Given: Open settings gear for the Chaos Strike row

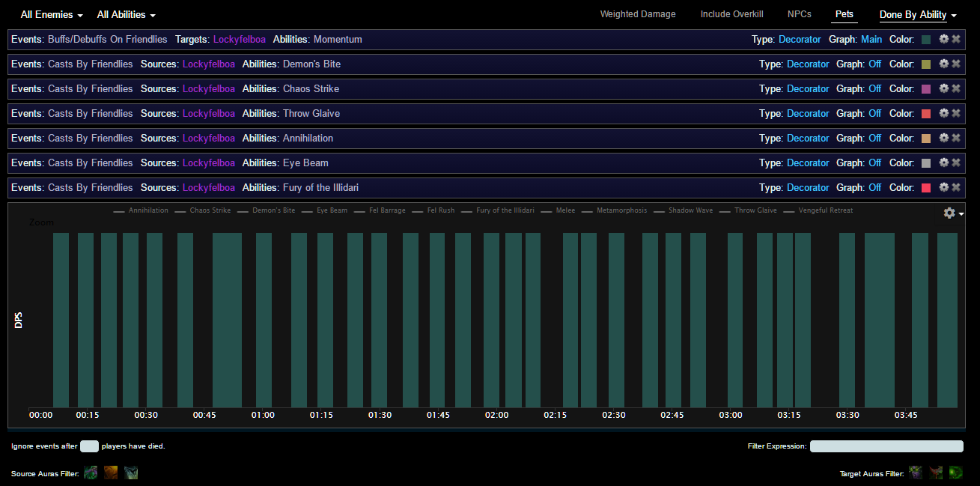Looking at the screenshot, I should (x=944, y=88).
